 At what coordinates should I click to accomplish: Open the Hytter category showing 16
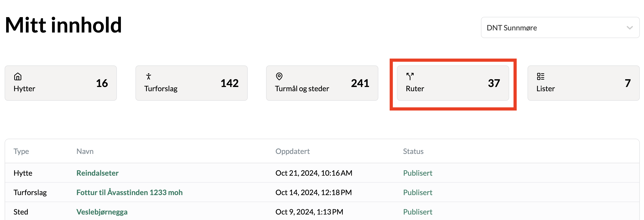click(61, 83)
